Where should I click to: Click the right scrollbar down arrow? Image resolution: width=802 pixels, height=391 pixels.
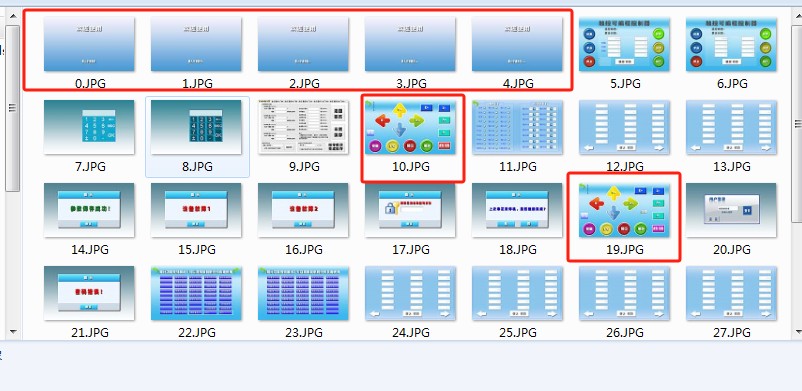tap(797, 332)
